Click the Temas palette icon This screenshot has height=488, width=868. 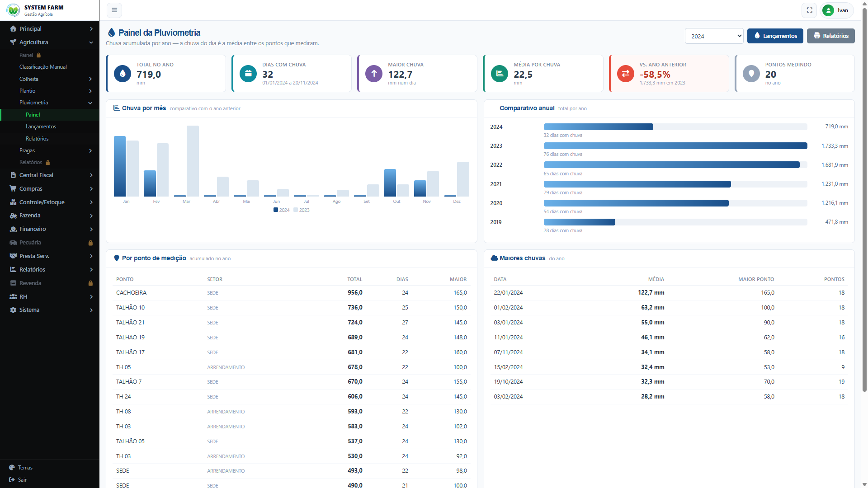[12, 468]
